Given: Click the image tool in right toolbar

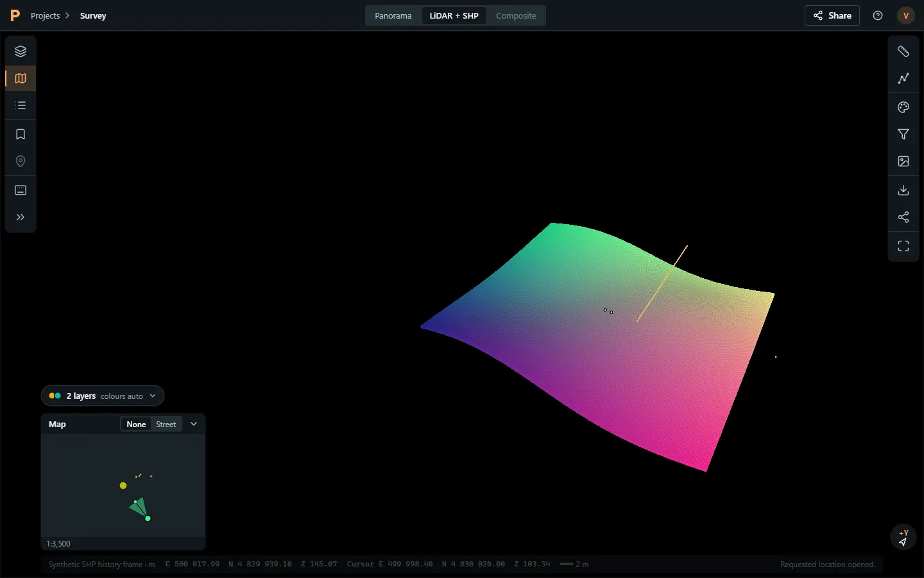Looking at the screenshot, I should coord(903,161).
